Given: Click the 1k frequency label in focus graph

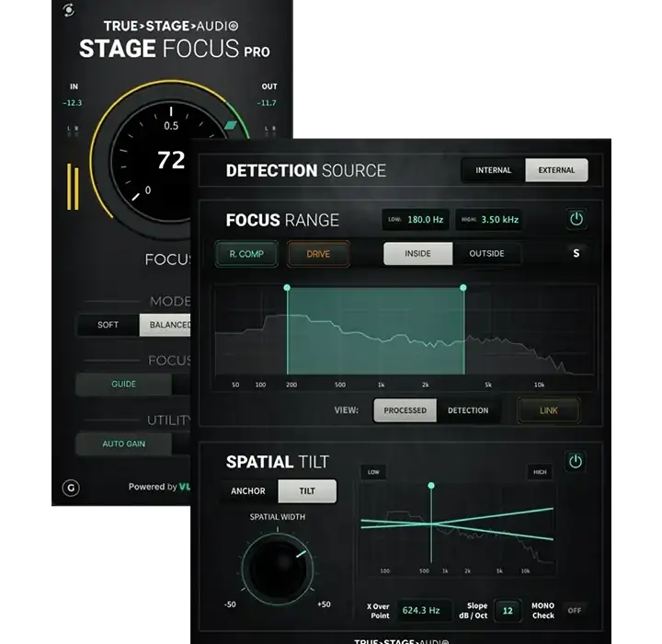Looking at the screenshot, I should point(382,385).
